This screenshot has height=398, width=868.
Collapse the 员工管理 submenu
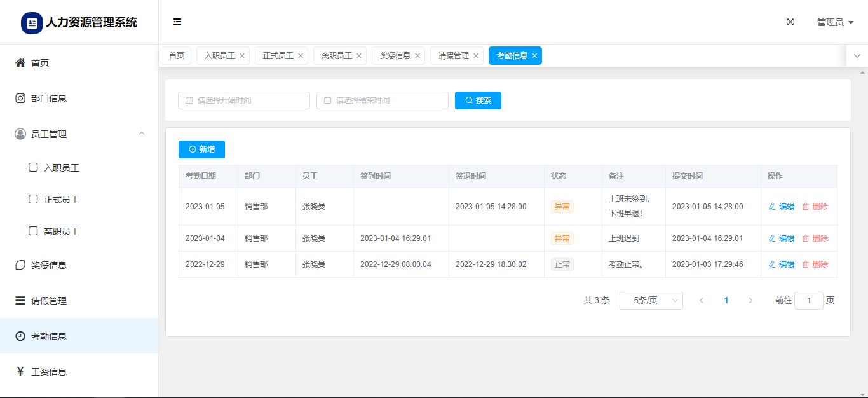(142, 134)
